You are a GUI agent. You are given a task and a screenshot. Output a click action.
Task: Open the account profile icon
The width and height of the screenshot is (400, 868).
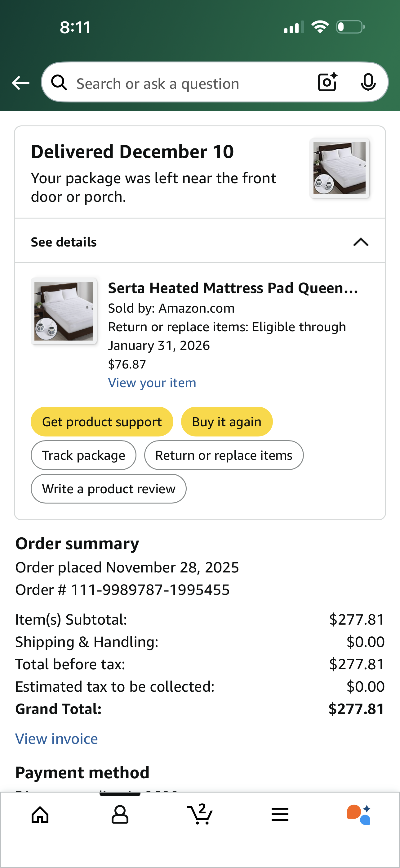pos(120,815)
